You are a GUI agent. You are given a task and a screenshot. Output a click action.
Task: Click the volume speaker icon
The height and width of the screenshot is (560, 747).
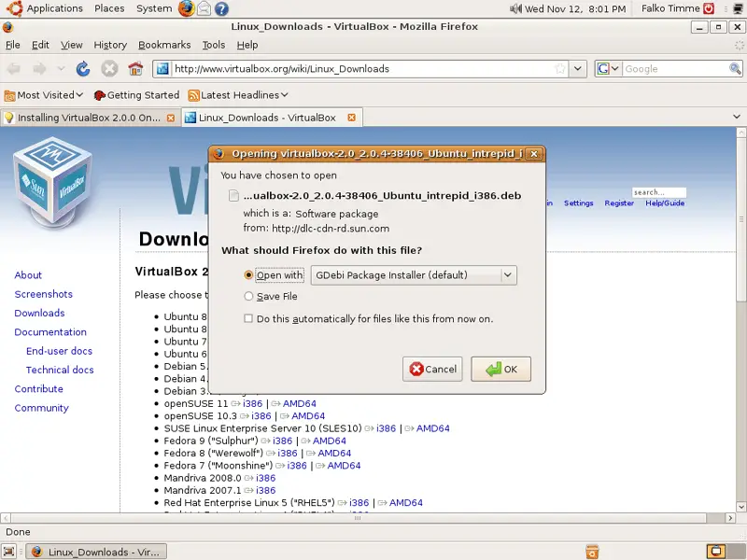click(x=515, y=8)
